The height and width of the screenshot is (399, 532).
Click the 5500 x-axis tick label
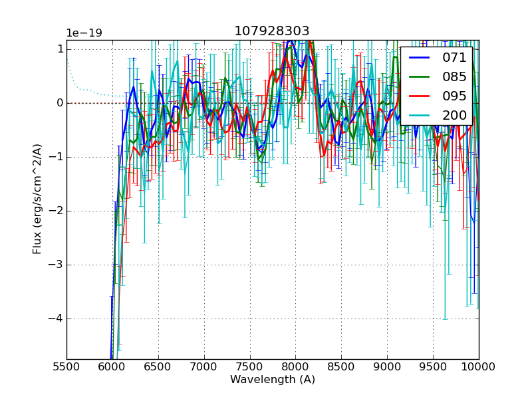(x=66, y=366)
